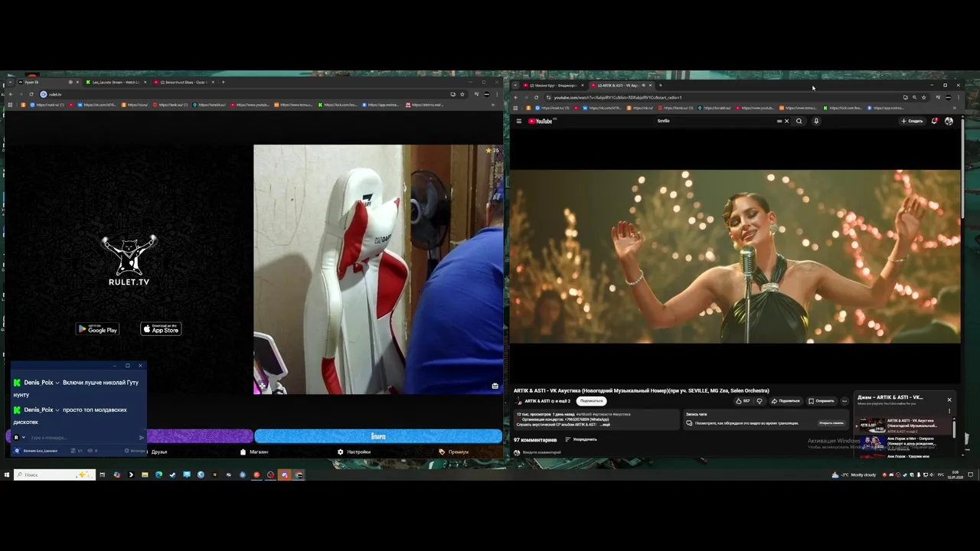Expand the description with the ...ещё link
Viewport: 980px width, 551px height.
point(604,424)
